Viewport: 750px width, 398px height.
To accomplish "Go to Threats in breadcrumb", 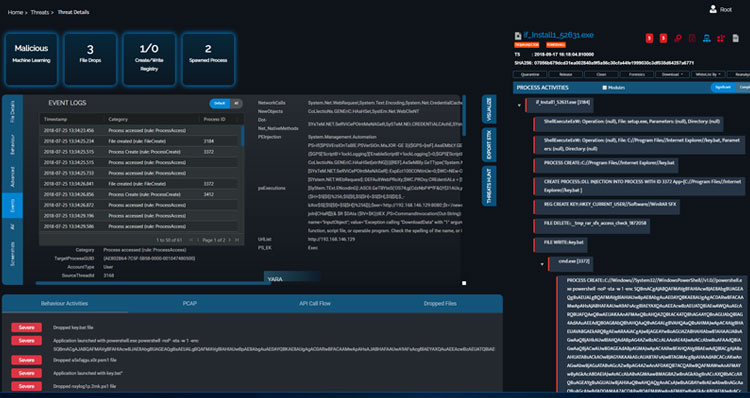I will pos(40,12).
